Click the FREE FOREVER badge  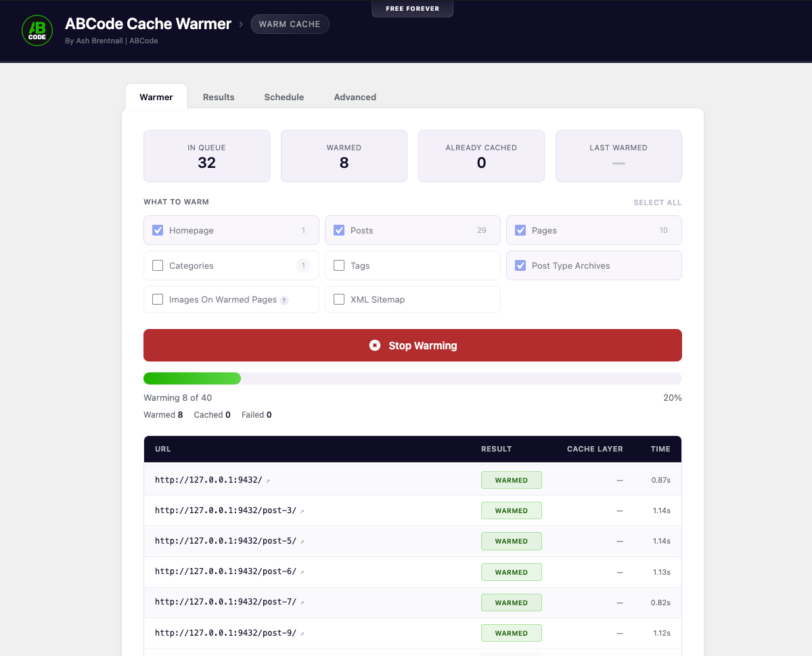pos(413,9)
